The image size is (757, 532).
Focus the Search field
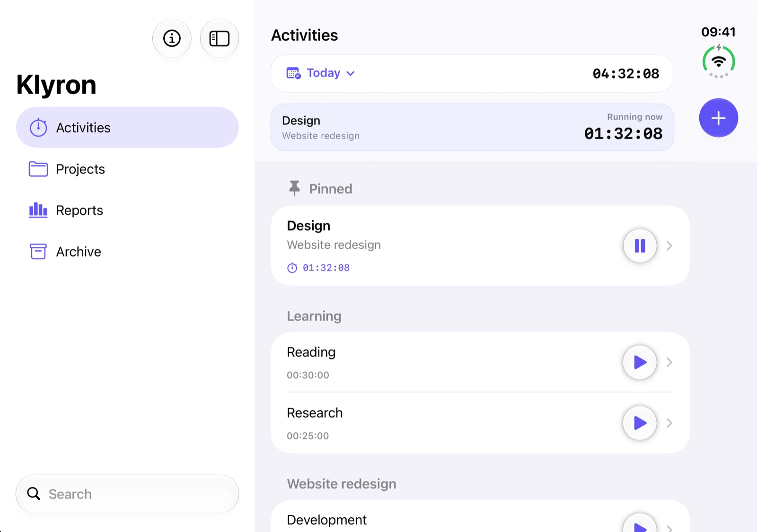[127, 494]
